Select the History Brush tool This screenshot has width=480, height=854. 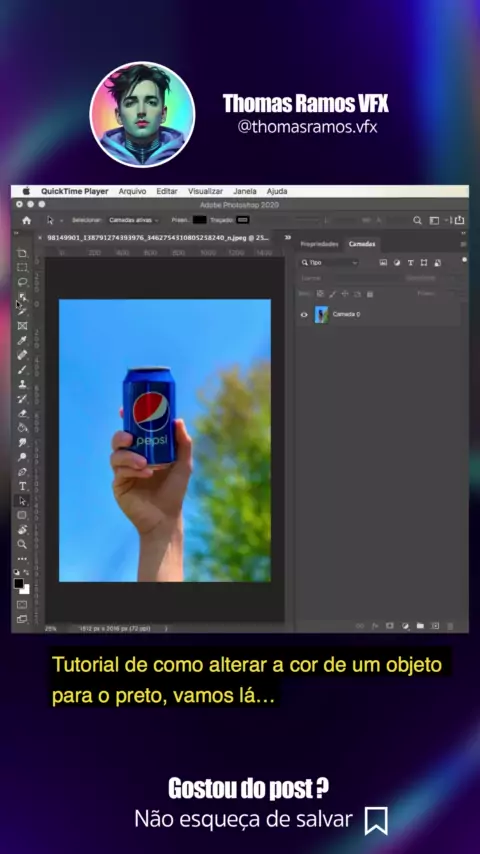(x=22, y=399)
